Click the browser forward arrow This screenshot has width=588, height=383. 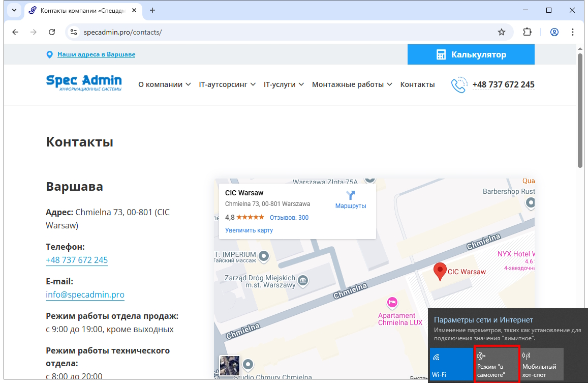tap(34, 32)
